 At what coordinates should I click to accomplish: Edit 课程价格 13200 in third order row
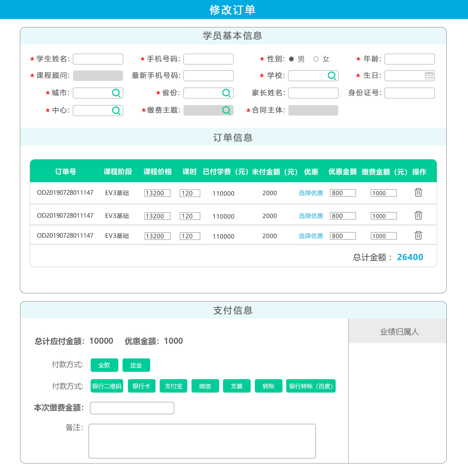pyautogui.click(x=157, y=236)
